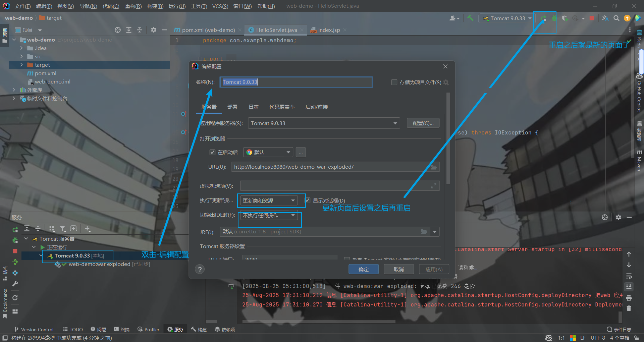Collapse the Tomcat Server node in Services

pos(26,239)
